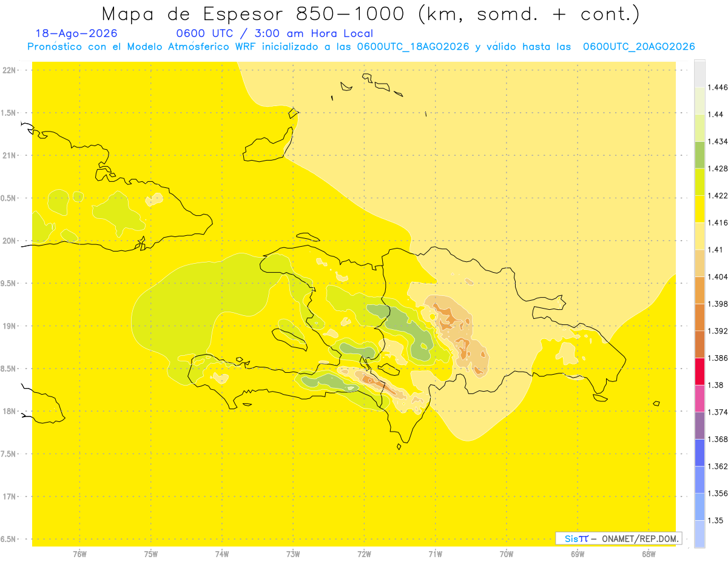
Task: Click the legend value '1.374'
Action: pos(718,412)
